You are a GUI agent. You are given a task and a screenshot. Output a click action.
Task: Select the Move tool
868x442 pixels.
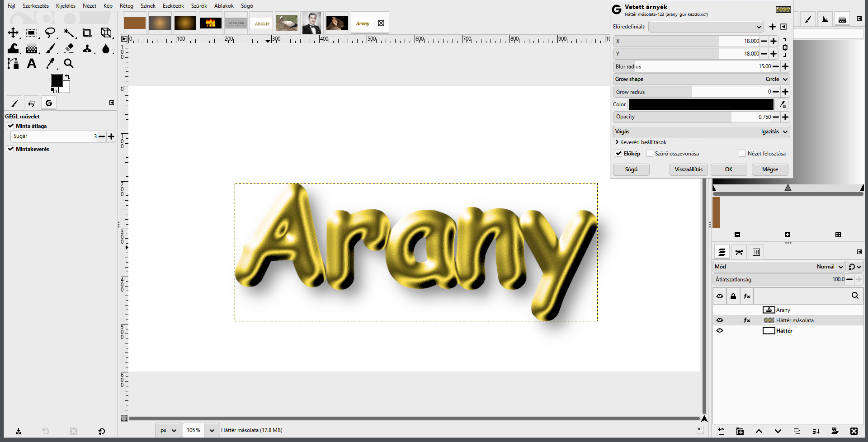point(13,33)
